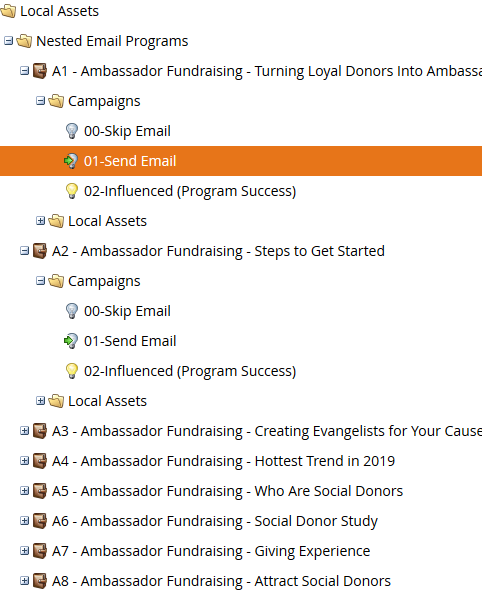Collapse the Campaigns folder under A2
Screen dimensions: 482x591
point(40,281)
